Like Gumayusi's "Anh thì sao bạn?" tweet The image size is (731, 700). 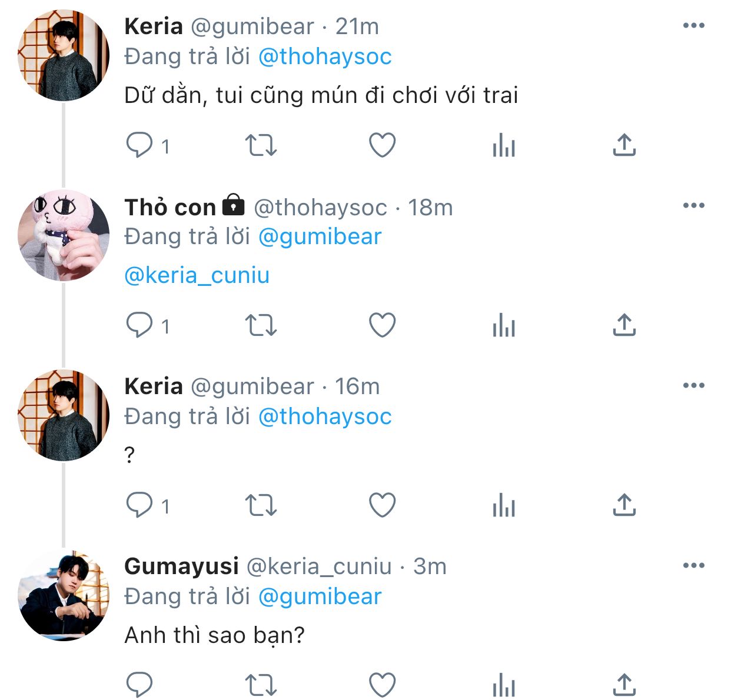pyautogui.click(x=382, y=685)
